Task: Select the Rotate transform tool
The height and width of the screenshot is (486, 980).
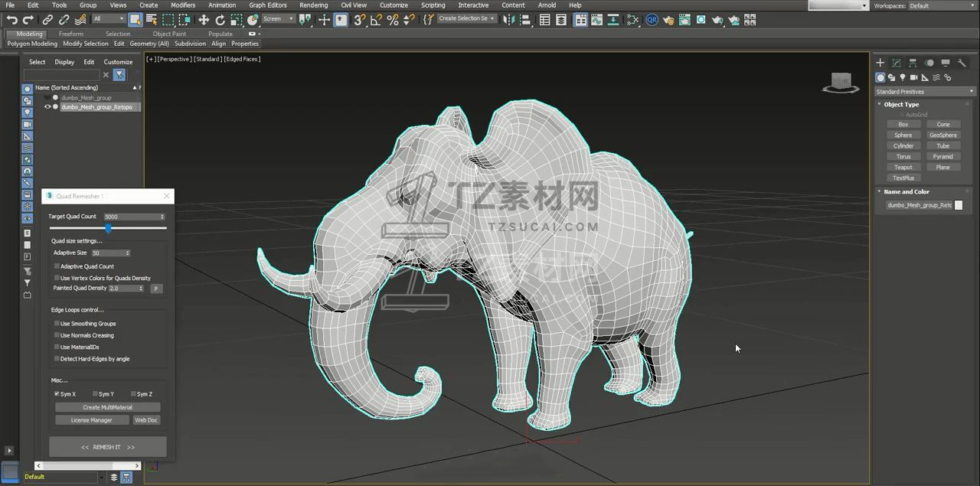Action: pyautogui.click(x=220, y=20)
